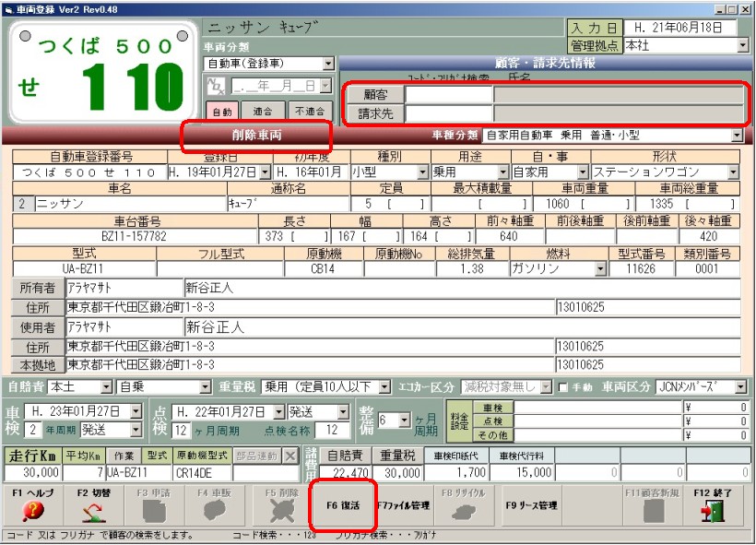Click the F12 終了 exit door icon
This screenshot has height=545, width=756.
pyautogui.click(x=715, y=511)
